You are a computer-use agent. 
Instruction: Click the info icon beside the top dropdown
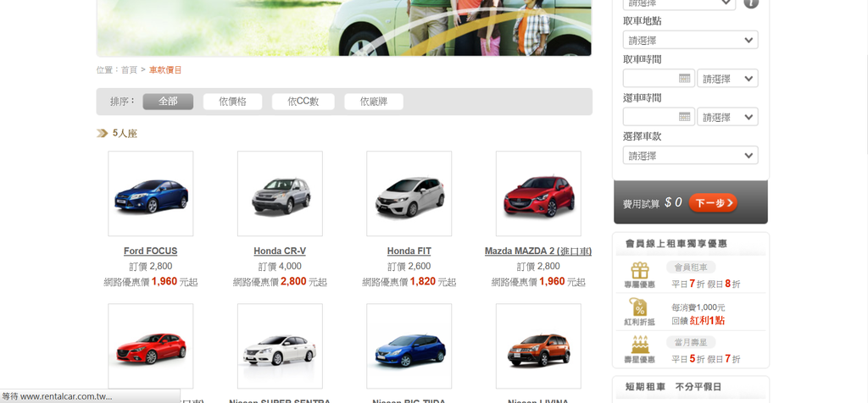coord(751,3)
